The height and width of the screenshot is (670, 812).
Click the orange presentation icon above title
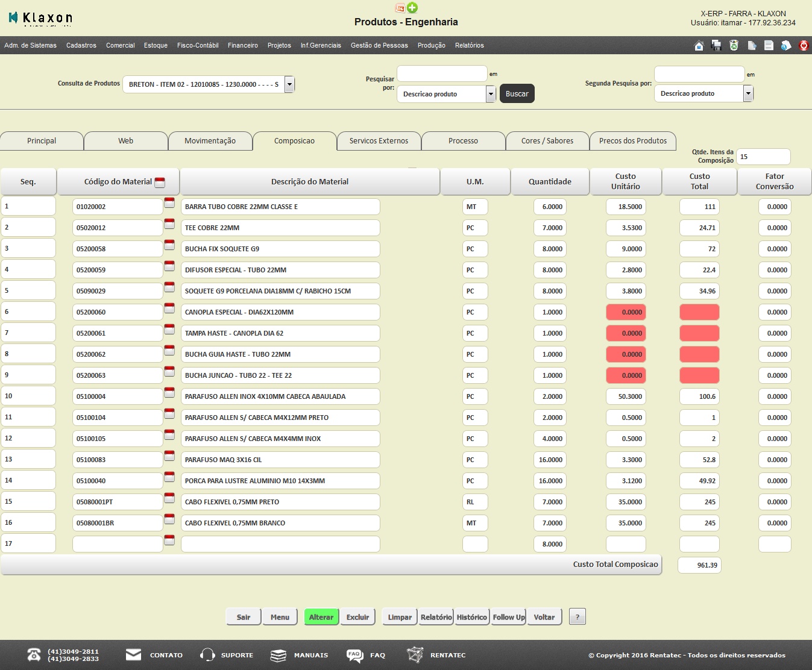pos(400,8)
